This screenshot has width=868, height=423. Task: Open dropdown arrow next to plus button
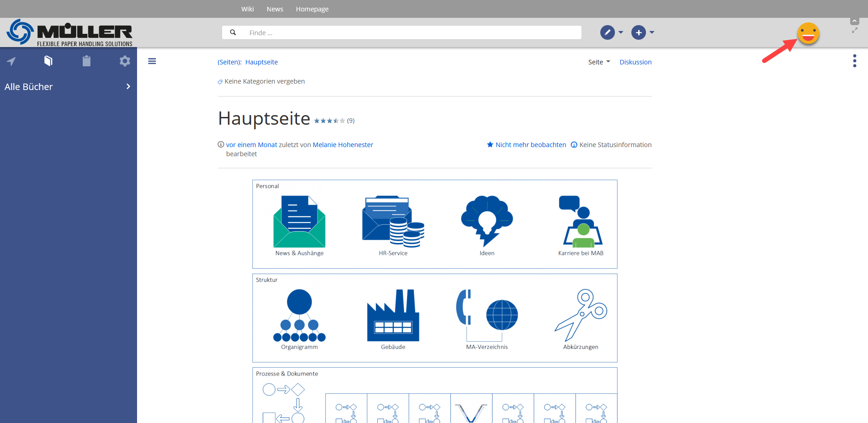tap(652, 32)
